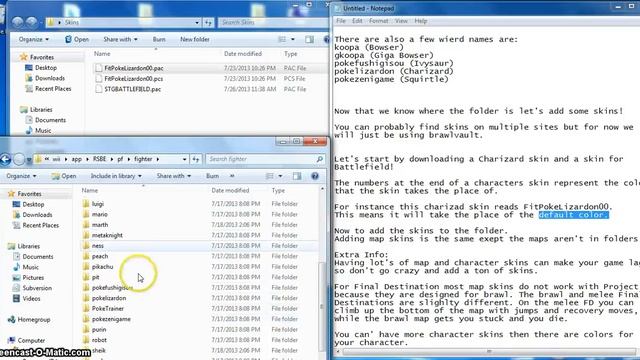The image size is (640, 360).
Task: Change view icon in Skins window toolbar
Action: 282,39
